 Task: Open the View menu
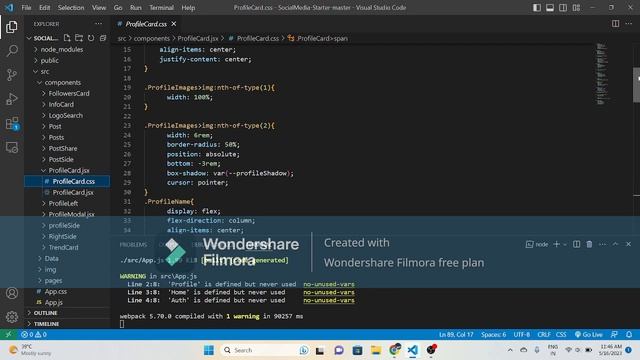99,7
